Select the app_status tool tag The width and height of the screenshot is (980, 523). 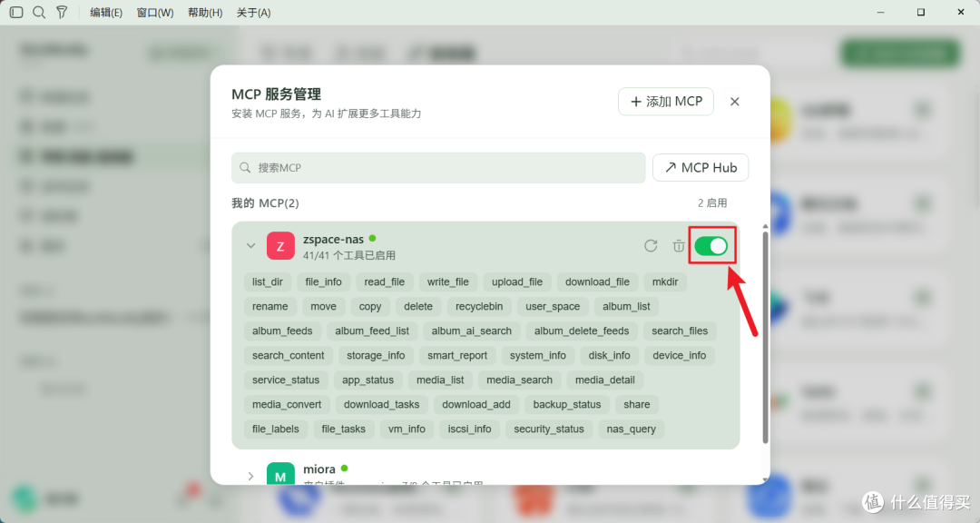368,380
